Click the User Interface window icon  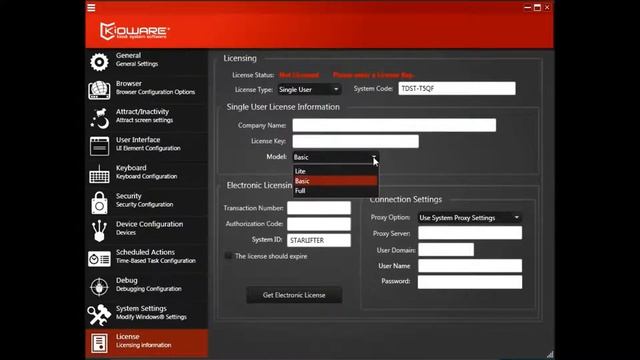(x=99, y=146)
